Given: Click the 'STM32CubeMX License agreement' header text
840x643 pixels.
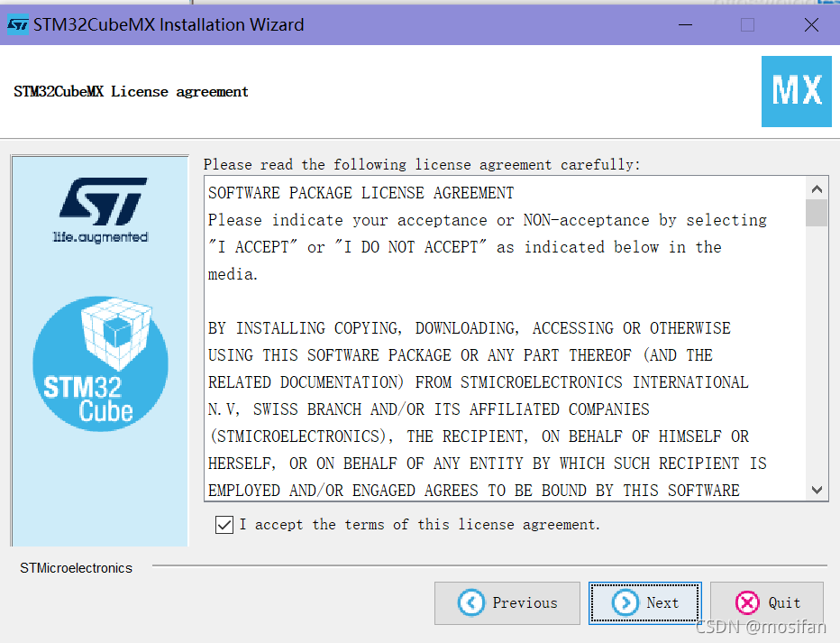Looking at the screenshot, I should pyautogui.click(x=132, y=92).
